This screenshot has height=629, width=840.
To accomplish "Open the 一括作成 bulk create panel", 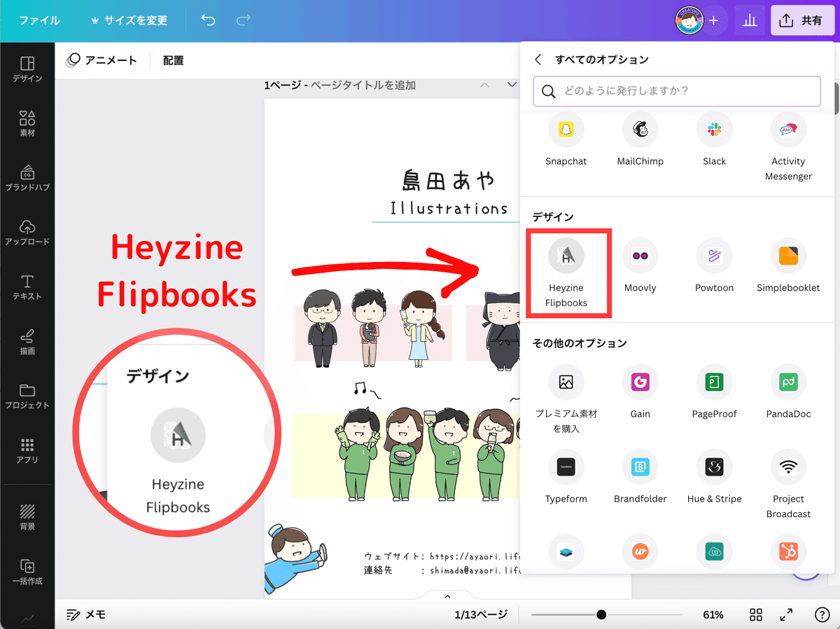I will [27, 572].
